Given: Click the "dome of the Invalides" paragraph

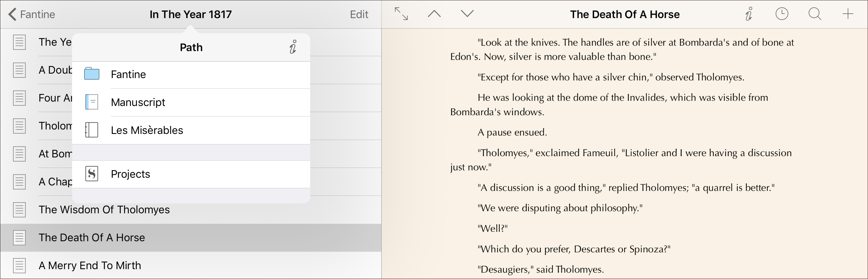Looking at the screenshot, I should (x=609, y=105).
